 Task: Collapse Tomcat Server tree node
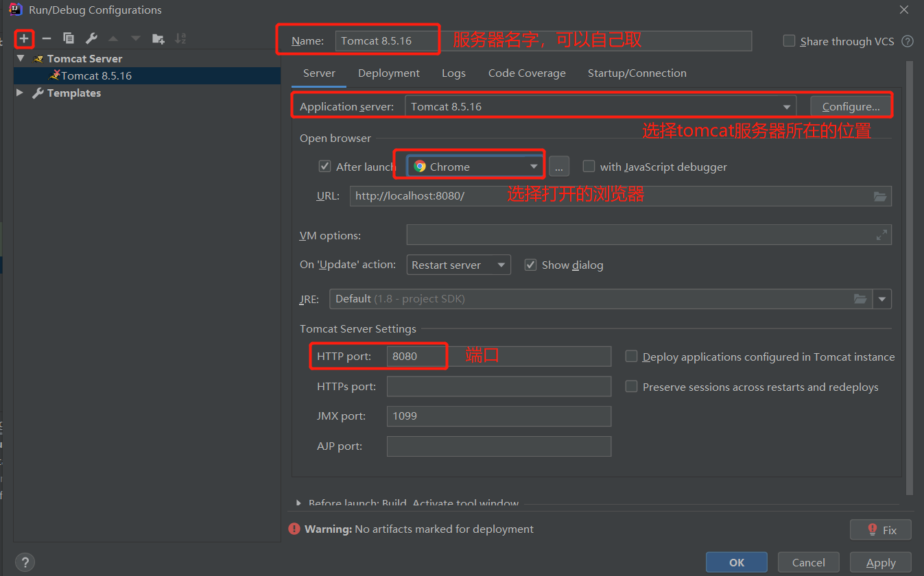21,59
